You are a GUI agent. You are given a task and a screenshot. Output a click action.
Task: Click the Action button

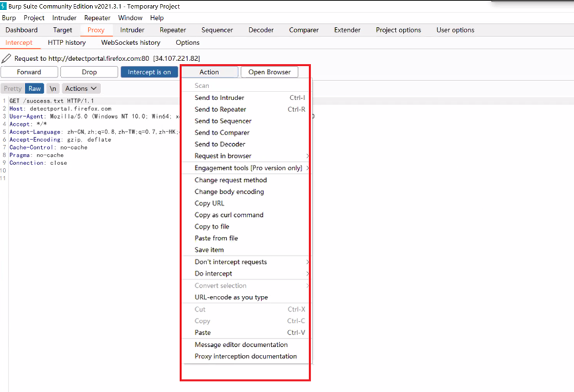[210, 72]
